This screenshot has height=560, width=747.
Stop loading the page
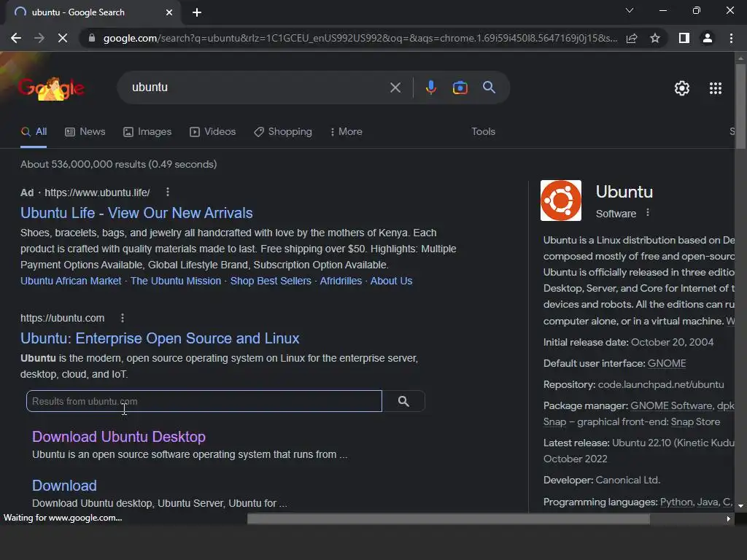pyautogui.click(x=63, y=38)
